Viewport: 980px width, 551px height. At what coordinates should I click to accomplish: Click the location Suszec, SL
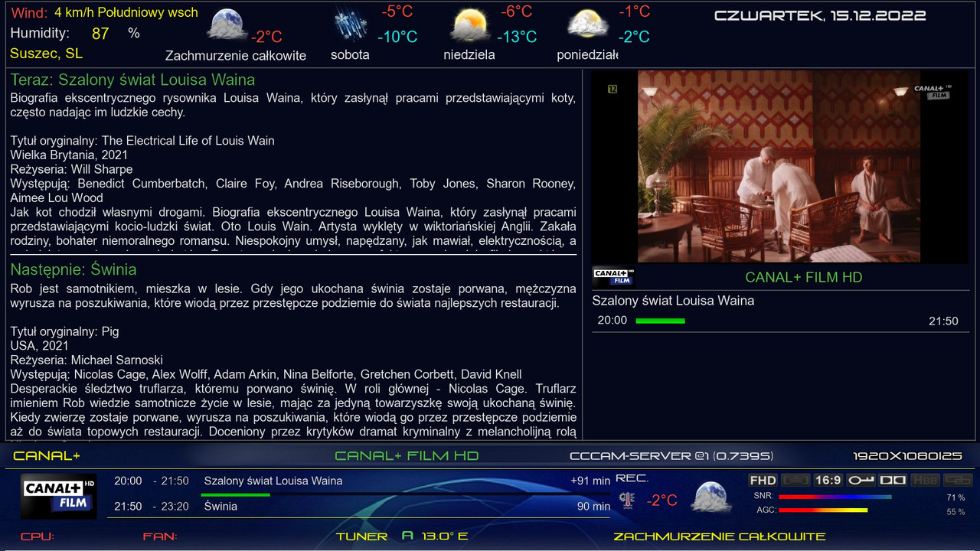46,54
